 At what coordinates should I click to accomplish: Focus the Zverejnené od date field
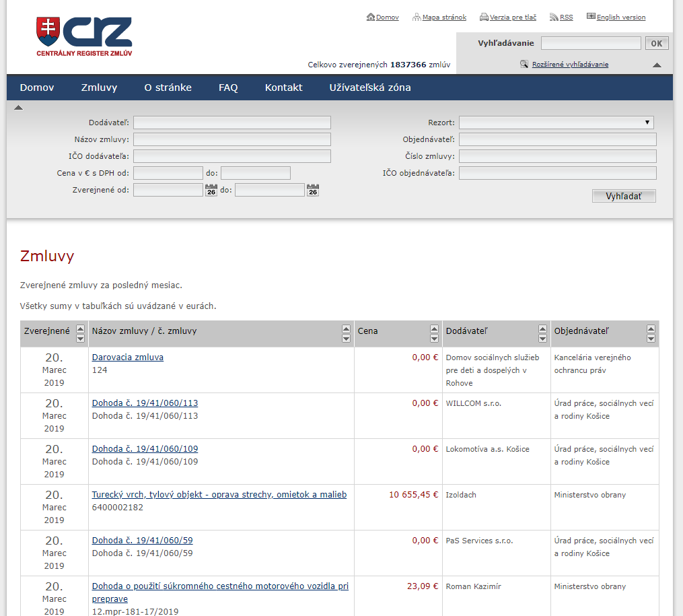pyautogui.click(x=168, y=190)
